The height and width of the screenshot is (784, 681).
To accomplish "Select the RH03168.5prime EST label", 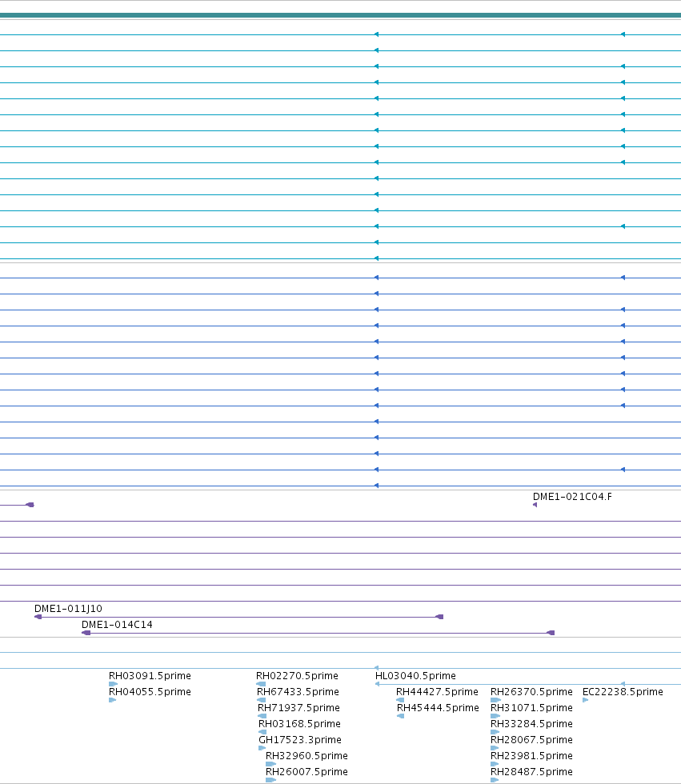I will pos(299,723).
